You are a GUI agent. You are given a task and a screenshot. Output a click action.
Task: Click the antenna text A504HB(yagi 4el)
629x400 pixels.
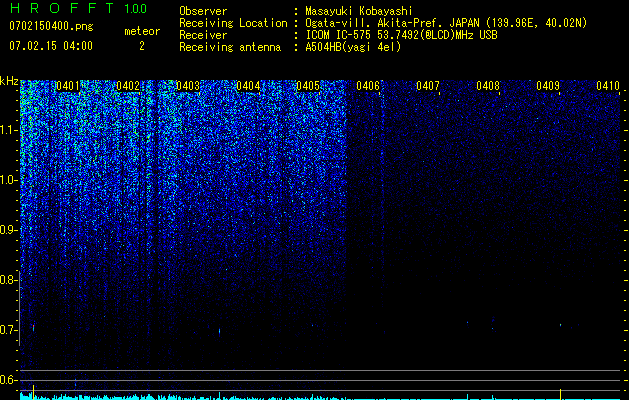(353, 47)
